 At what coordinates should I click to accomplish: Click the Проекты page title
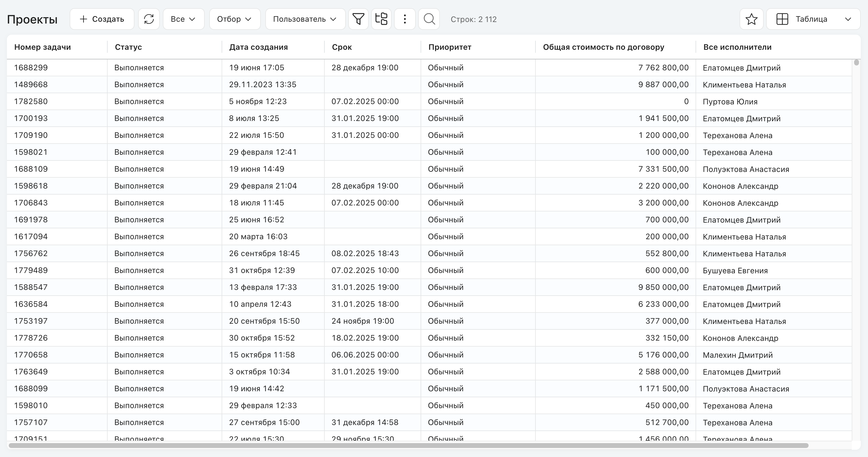(32, 20)
